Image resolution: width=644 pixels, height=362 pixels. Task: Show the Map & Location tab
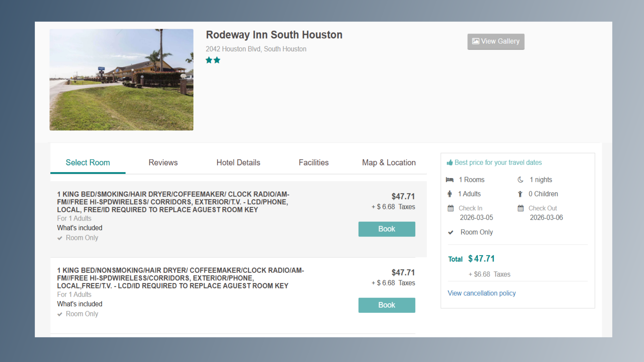389,163
